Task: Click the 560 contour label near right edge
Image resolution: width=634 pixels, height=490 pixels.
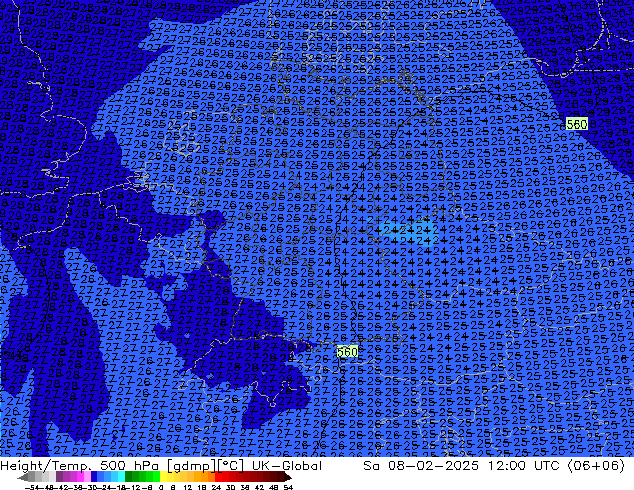Action: (577, 124)
